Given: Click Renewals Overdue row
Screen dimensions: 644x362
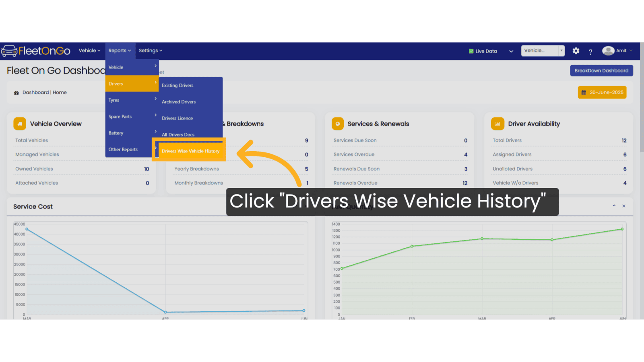Looking at the screenshot, I should [400, 183].
